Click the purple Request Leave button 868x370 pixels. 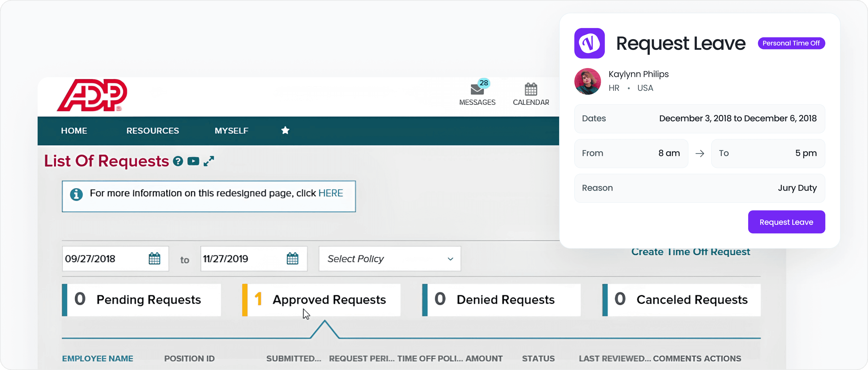point(786,222)
